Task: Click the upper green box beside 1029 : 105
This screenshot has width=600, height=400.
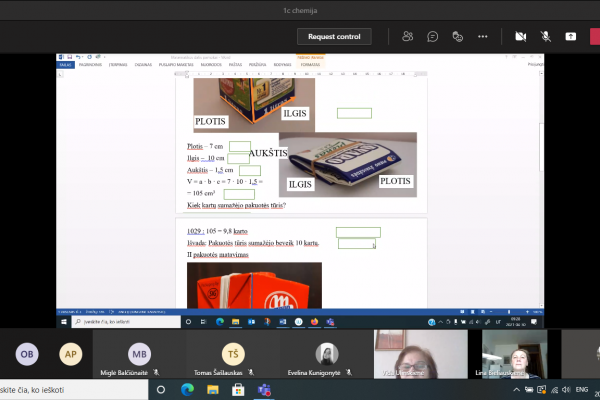Action: [358, 232]
